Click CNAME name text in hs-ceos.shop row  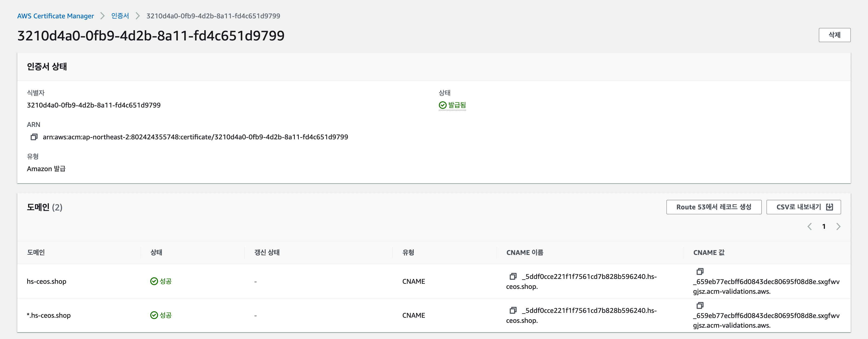click(581, 281)
